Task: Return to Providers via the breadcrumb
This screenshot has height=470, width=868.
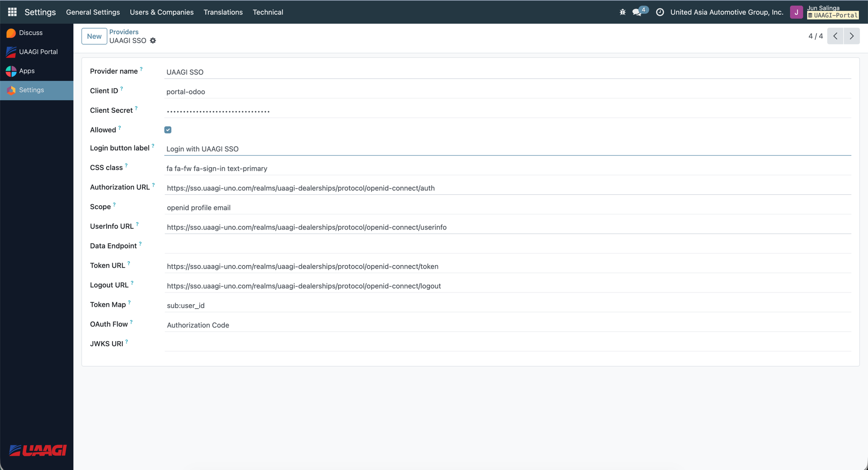Action: pos(124,32)
